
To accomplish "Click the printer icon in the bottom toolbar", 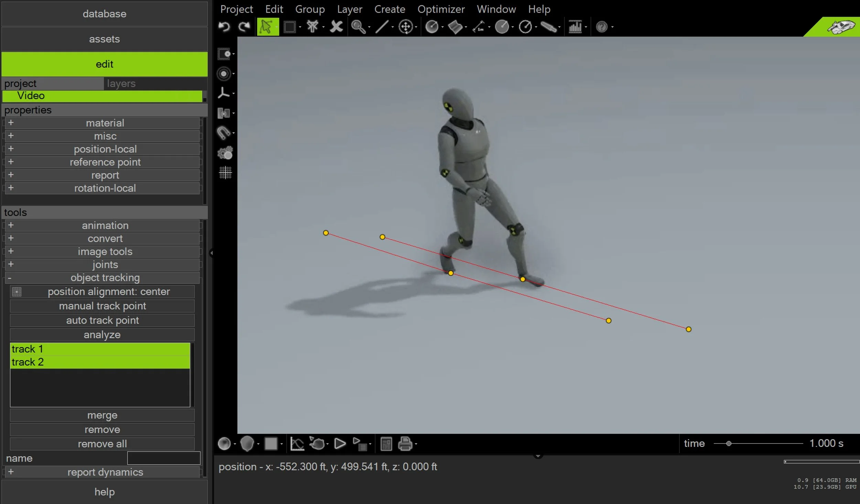I will [405, 444].
